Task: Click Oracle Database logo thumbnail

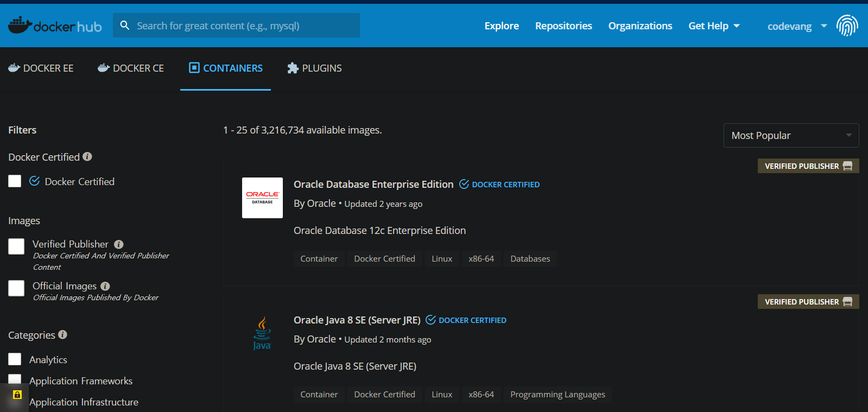Action: pos(262,198)
